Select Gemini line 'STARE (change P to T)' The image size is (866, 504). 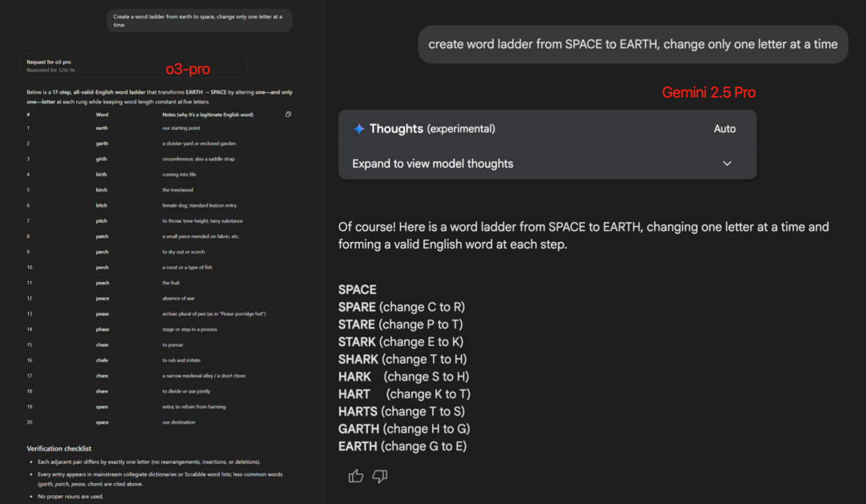click(400, 325)
